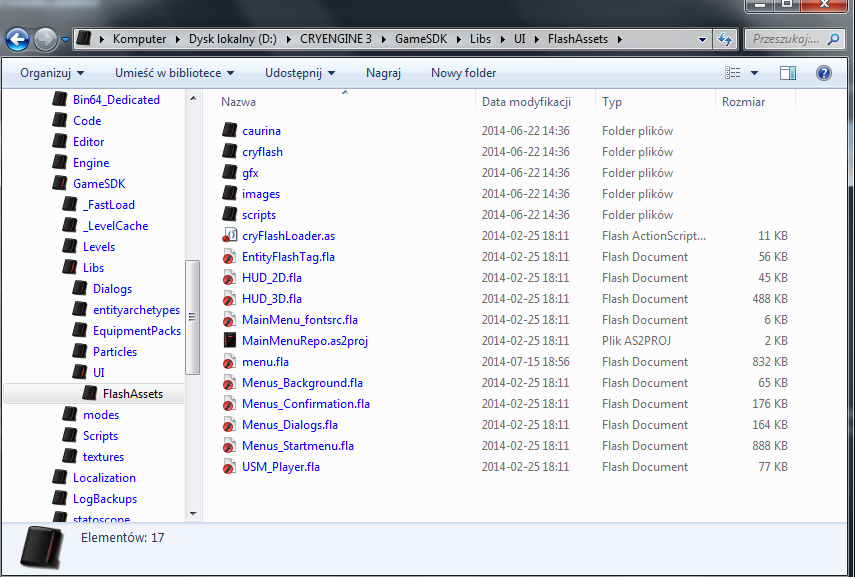Image resolution: width=855 pixels, height=577 pixels.
Task: Select the images folder icon
Action: (230, 193)
